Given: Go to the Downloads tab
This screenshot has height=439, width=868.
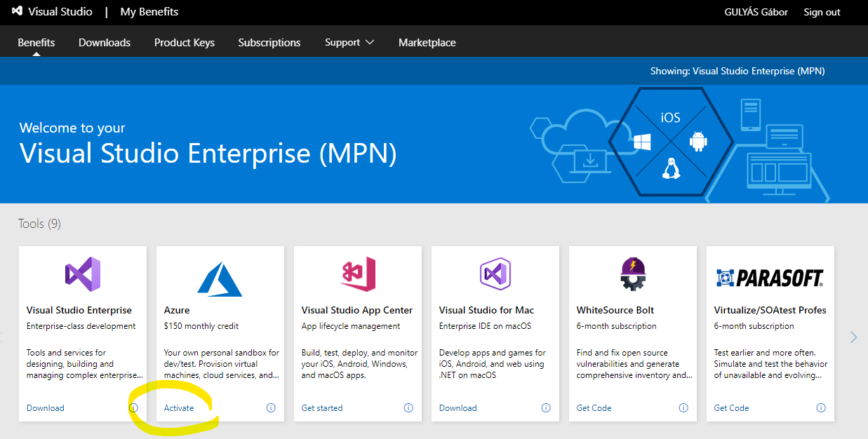Looking at the screenshot, I should (105, 42).
